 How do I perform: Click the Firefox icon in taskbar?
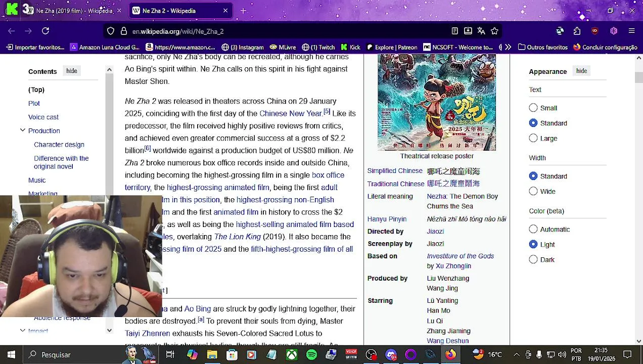coord(450,354)
